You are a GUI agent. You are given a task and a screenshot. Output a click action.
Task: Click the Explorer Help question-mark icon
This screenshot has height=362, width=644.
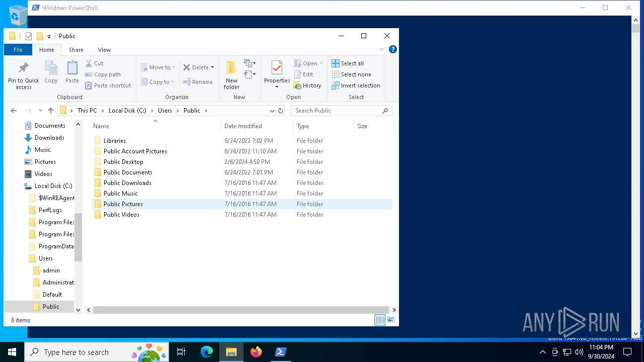(393, 49)
